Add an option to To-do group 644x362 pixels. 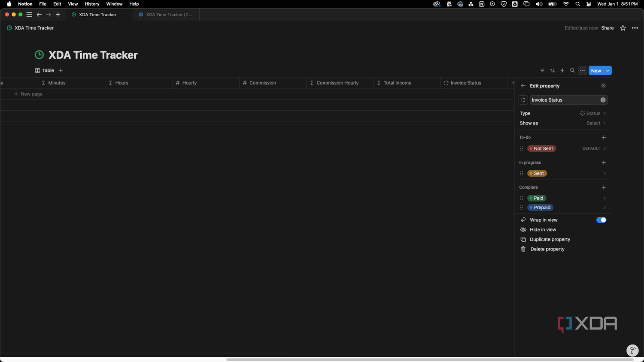604,137
